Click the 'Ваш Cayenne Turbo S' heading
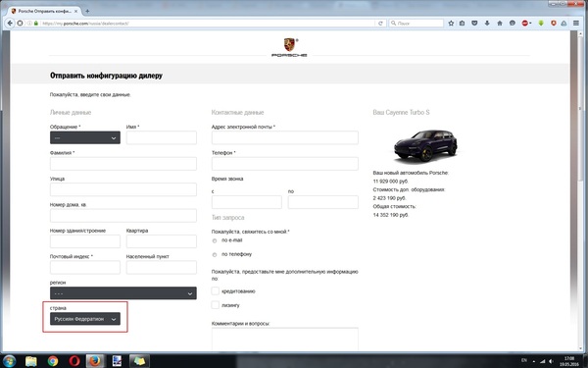This screenshot has height=368, width=588. coord(401,112)
